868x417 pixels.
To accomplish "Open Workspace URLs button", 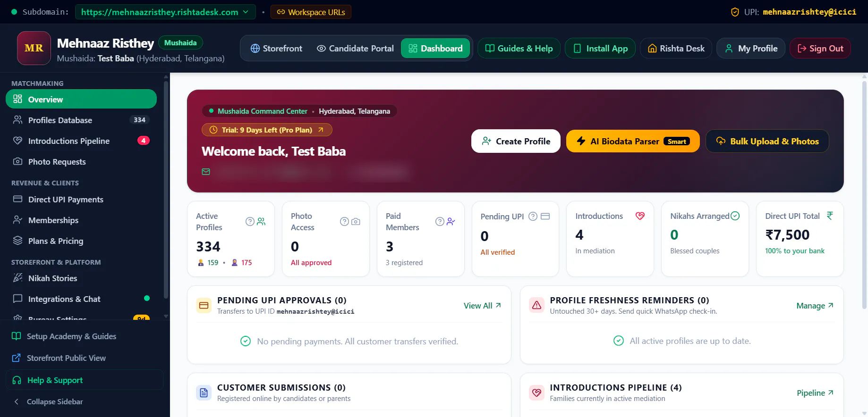I will click(311, 12).
